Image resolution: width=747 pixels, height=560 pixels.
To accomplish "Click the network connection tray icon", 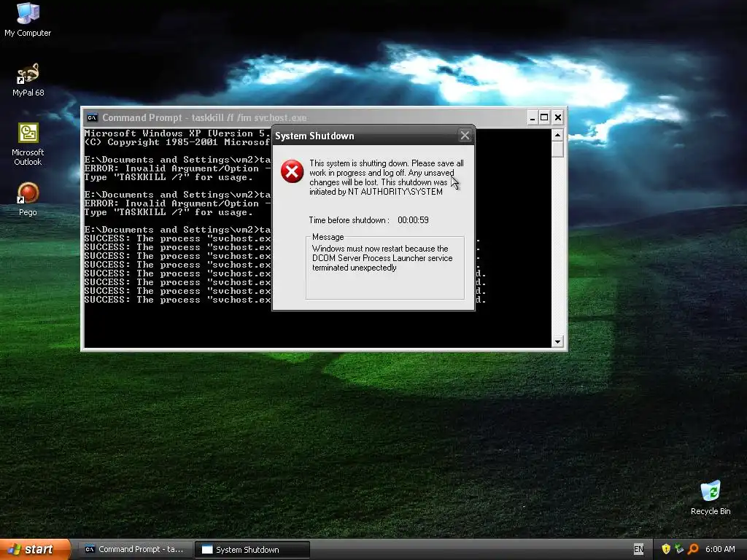I will [679, 549].
